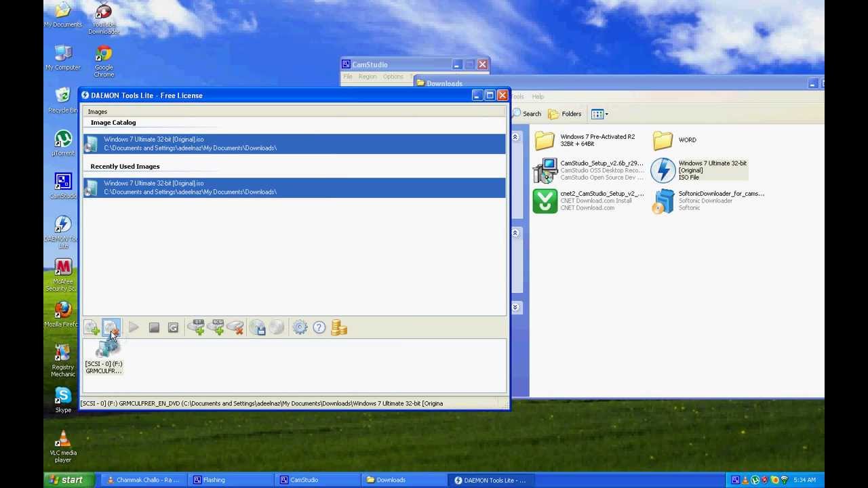Click the Recently Used Images heading
This screenshot has height=488, width=868.
[125, 167]
